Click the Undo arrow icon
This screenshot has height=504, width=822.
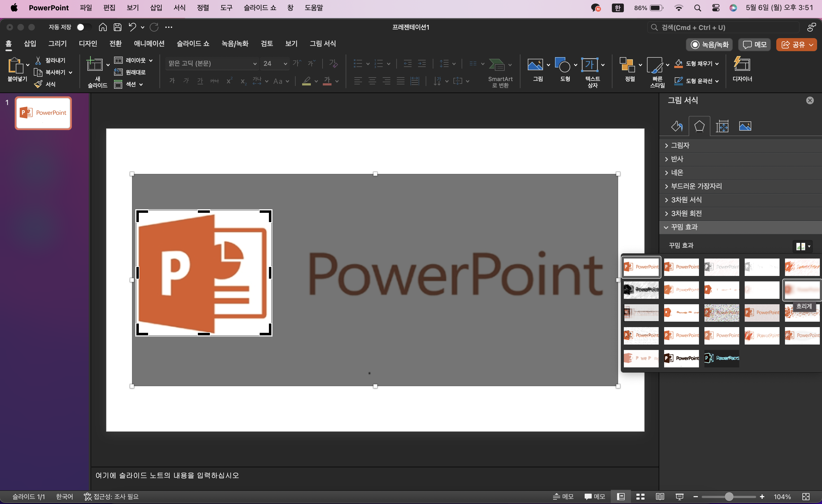click(133, 27)
